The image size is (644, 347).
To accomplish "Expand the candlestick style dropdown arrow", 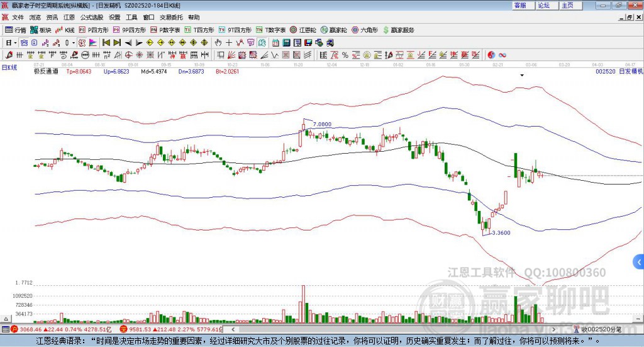I will pos(74,43).
